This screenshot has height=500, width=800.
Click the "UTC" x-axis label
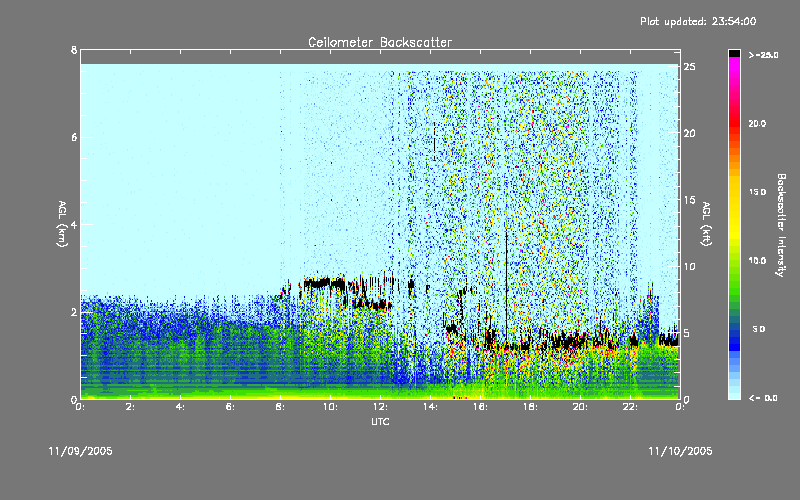[x=380, y=421]
